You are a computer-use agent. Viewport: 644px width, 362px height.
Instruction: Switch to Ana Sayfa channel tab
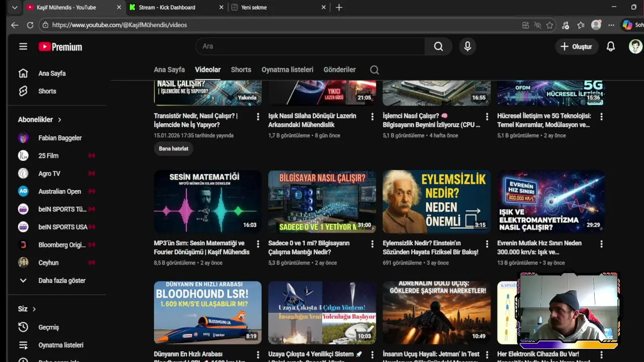click(x=169, y=70)
